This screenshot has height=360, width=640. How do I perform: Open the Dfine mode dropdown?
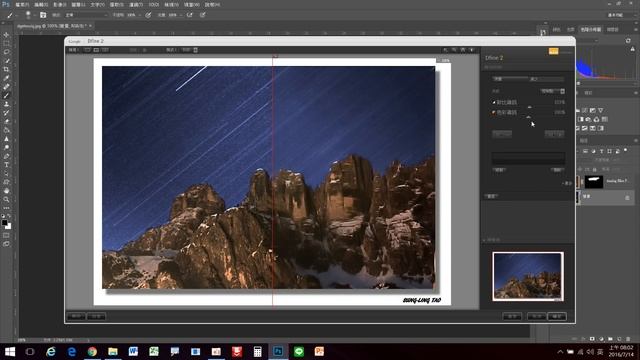[x=190, y=50]
